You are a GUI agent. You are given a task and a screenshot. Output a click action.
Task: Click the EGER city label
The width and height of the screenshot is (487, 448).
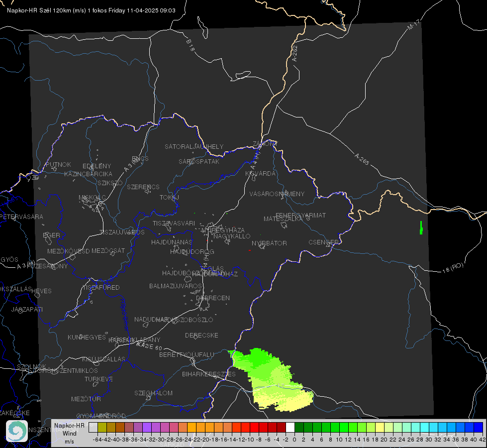pyautogui.click(x=52, y=235)
